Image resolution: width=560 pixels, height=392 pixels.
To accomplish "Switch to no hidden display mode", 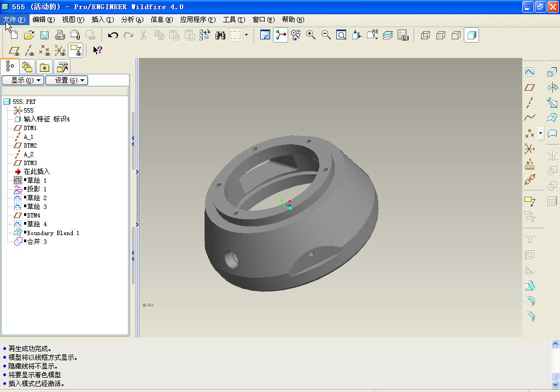I will [456, 35].
